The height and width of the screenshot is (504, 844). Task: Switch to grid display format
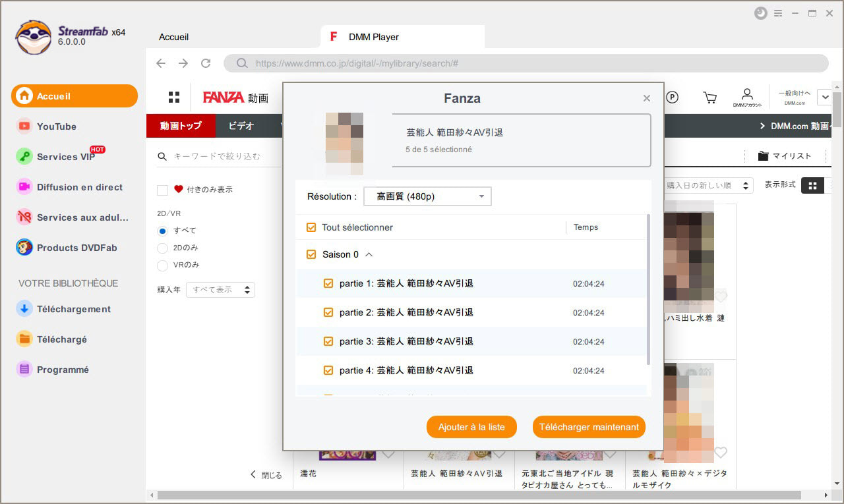(812, 186)
